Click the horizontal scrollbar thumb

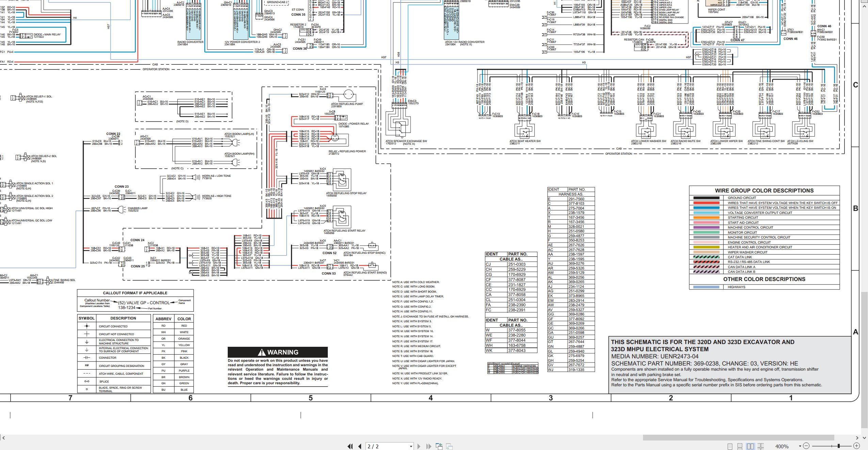coord(738,437)
